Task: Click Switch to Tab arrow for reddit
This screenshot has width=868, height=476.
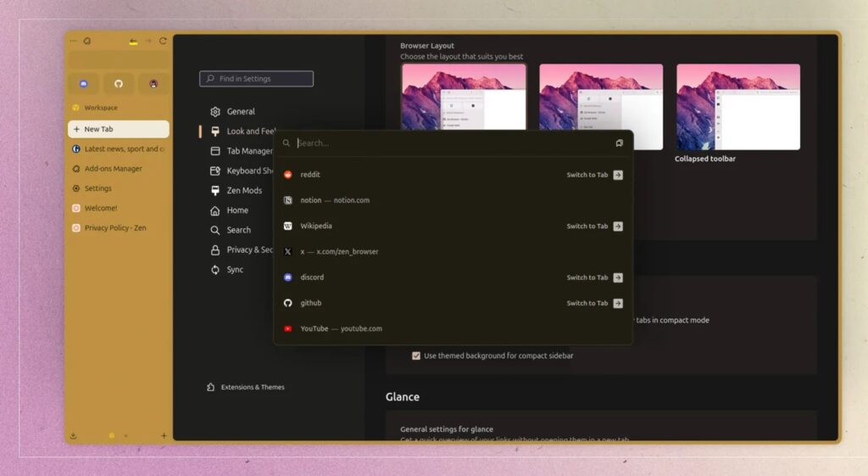Action: pyautogui.click(x=618, y=175)
